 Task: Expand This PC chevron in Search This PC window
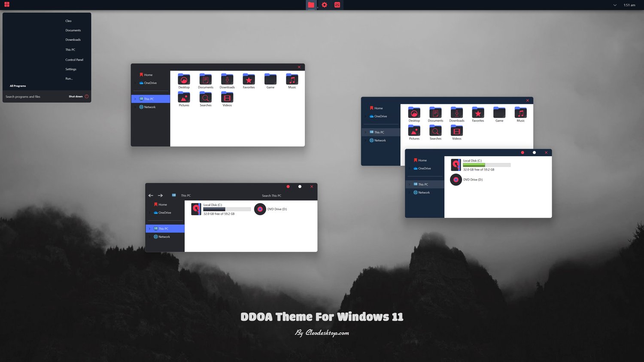point(149,229)
